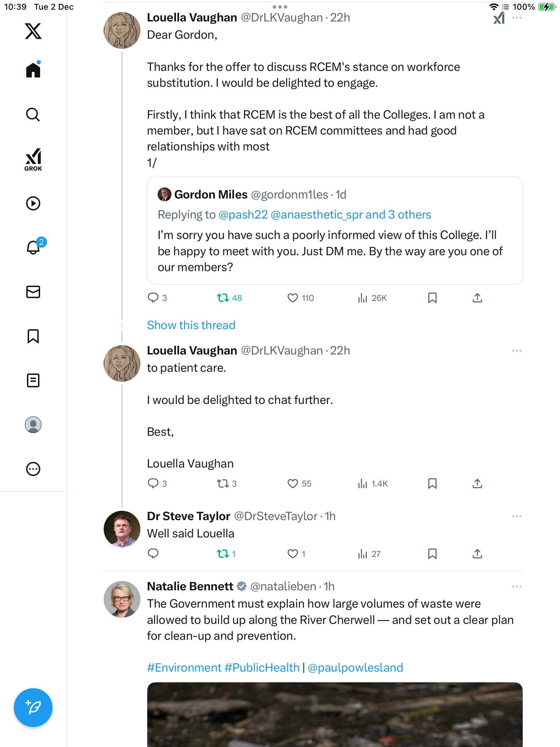Open the @paulpowlesland mention link
This screenshot has height=747, width=560.
(x=355, y=667)
